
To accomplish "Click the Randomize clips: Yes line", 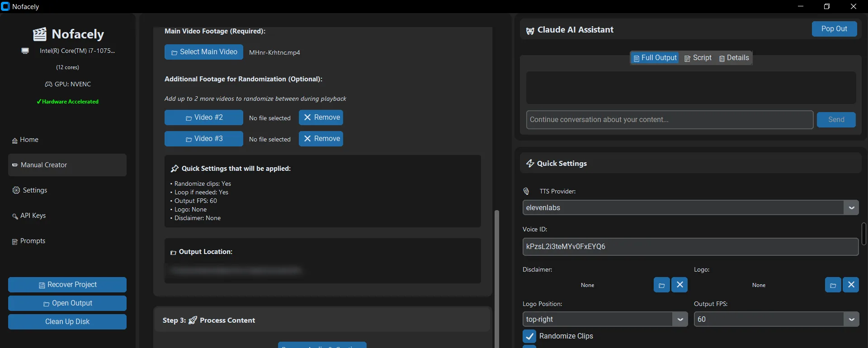I will 201,184.
